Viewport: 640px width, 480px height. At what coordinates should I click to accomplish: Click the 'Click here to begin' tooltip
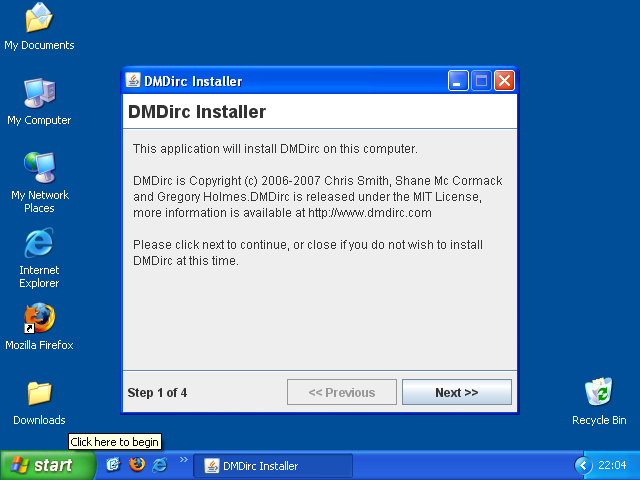point(115,442)
